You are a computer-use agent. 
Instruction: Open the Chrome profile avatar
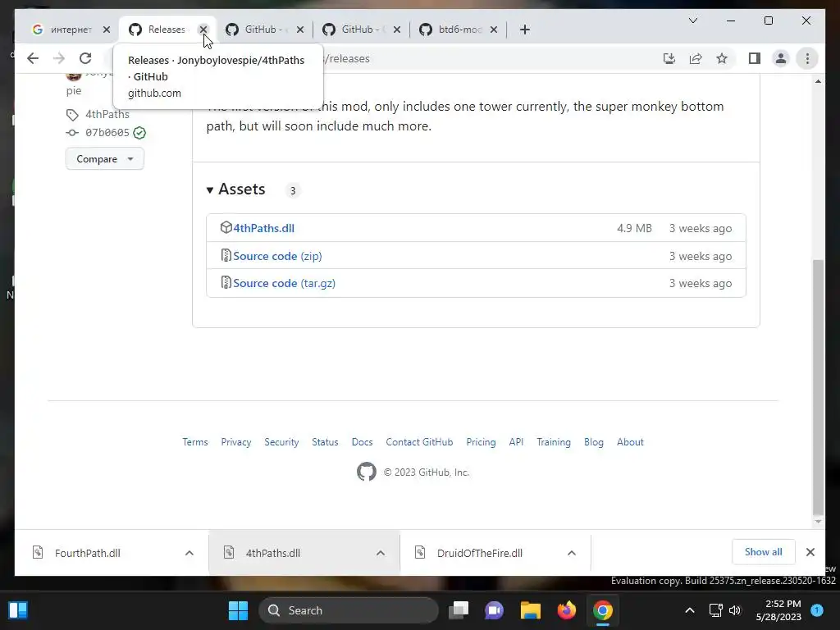pyautogui.click(x=781, y=58)
